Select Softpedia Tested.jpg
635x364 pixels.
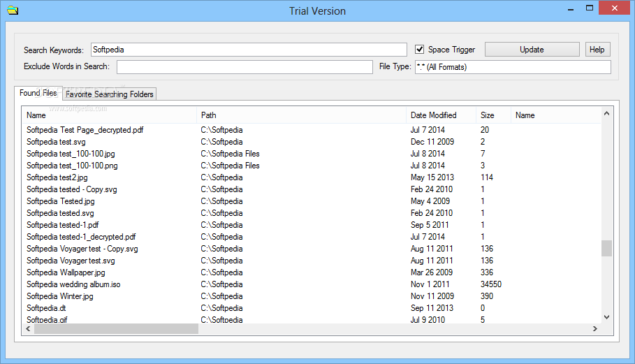[61, 201]
